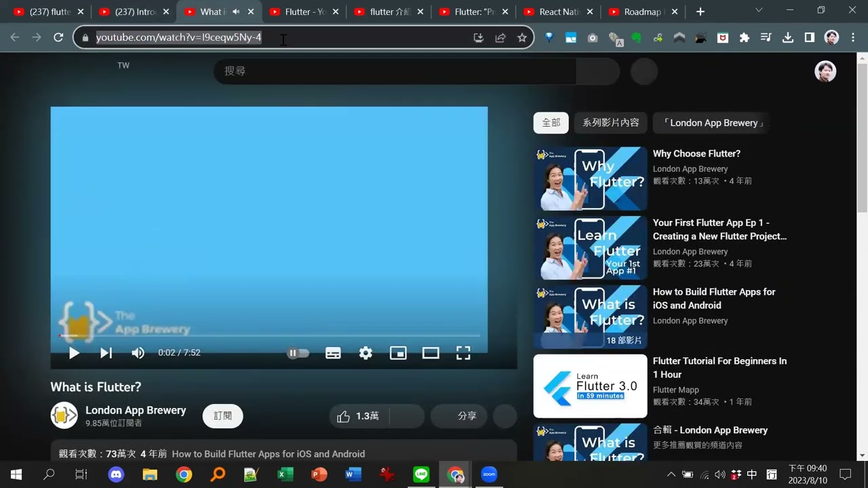Reload the page
This screenshot has height=488, width=868.
(x=58, y=38)
